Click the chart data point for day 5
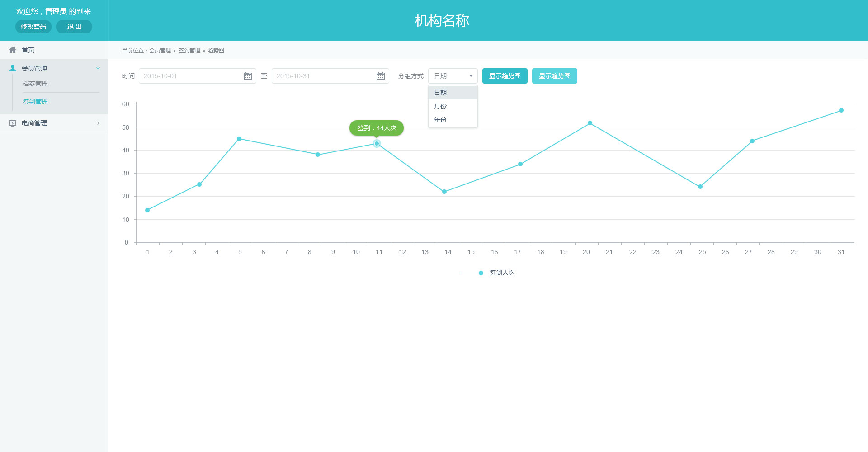Viewport: 868px width, 452px height. [239, 139]
